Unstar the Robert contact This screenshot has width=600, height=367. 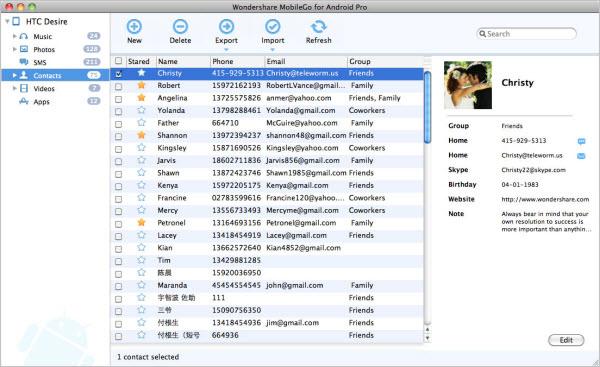[x=142, y=85]
